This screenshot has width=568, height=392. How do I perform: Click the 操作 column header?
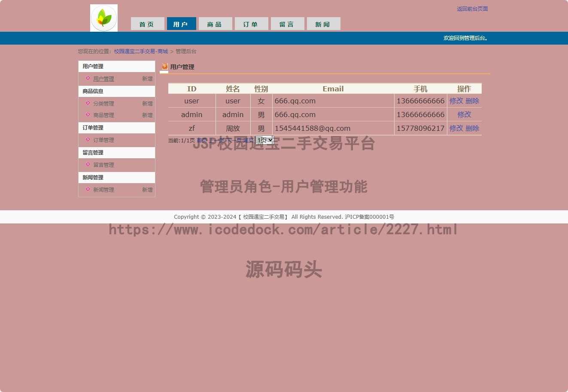pos(464,89)
